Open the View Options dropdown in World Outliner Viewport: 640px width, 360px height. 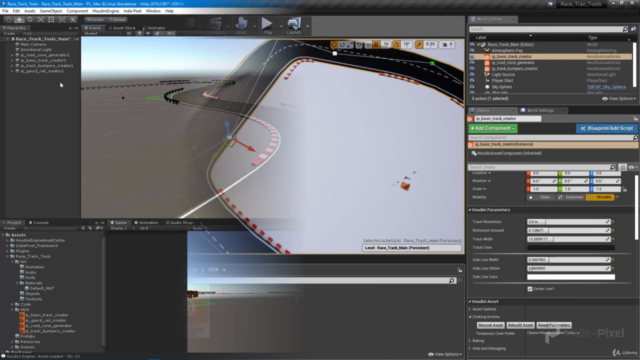[619, 99]
